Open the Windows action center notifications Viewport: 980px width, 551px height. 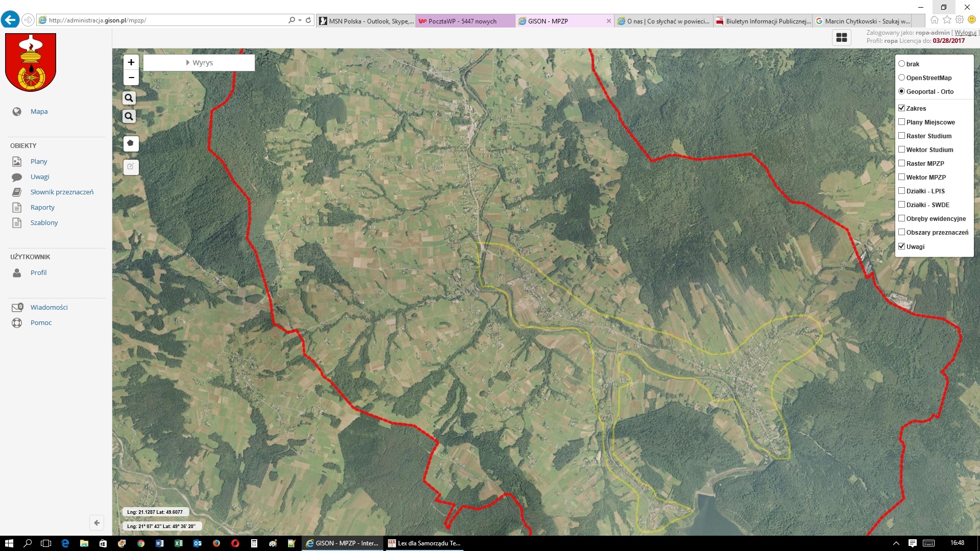click(x=913, y=543)
